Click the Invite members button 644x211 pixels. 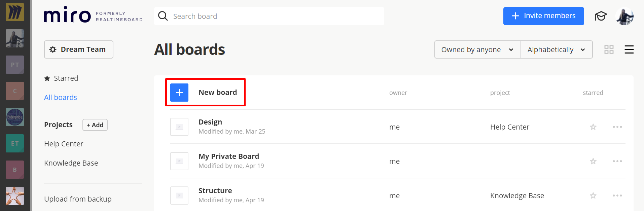coord(543,16)
